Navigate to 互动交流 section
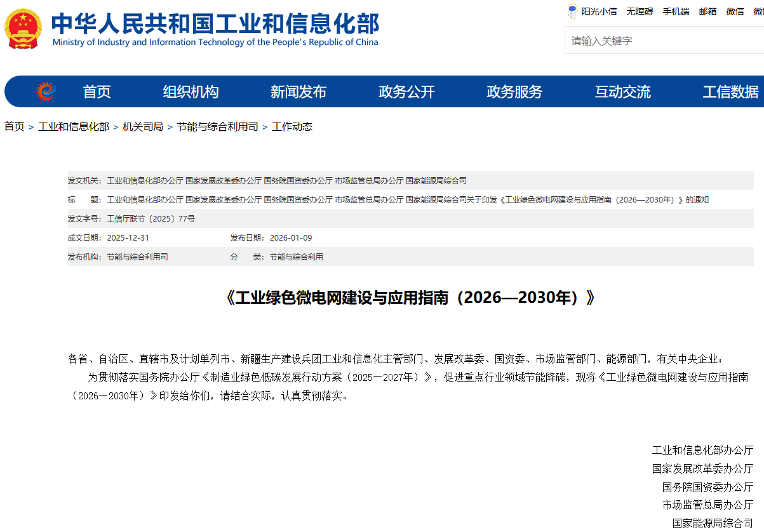Screen dimensions: 764x532 pyautogui.click(x=622, y=92)
